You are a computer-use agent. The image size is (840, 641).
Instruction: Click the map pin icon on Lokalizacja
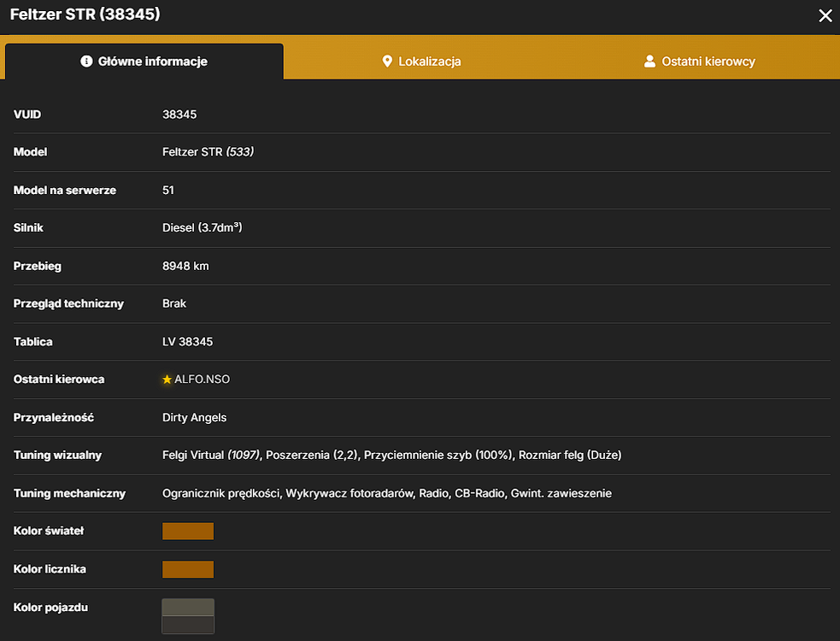point(387,61)
